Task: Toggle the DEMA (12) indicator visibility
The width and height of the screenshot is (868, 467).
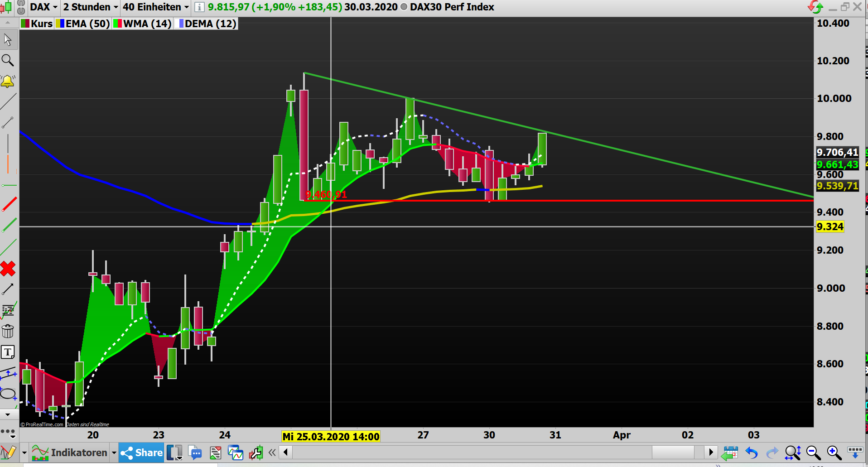Action: click(x=205, y=24)
